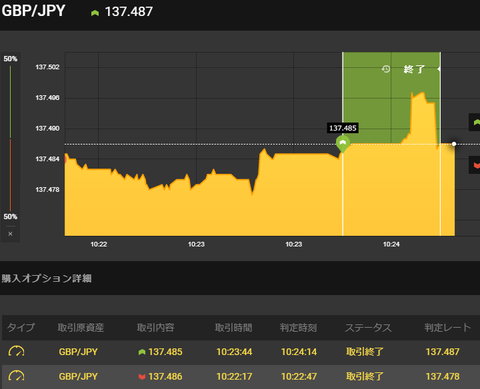The width and height of the screenshot is (480, 389).
Task: Click the green entry marker pin at 137.485
Action: (343, 144)
